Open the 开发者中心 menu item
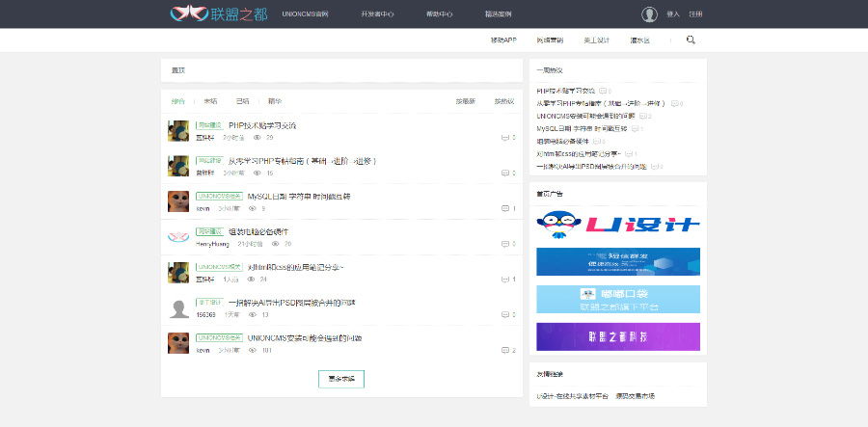The image size is (868, 427). tap(377, 14)
